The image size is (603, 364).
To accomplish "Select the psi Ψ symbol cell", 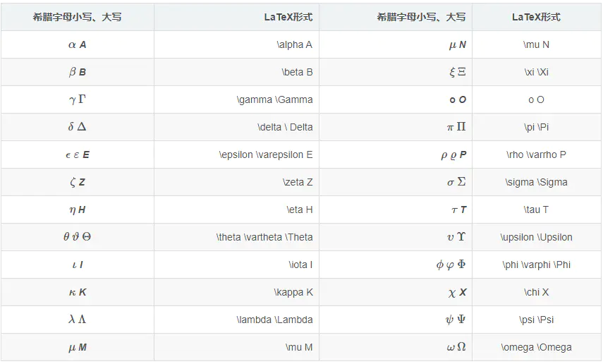I will (x=396, y=320).
